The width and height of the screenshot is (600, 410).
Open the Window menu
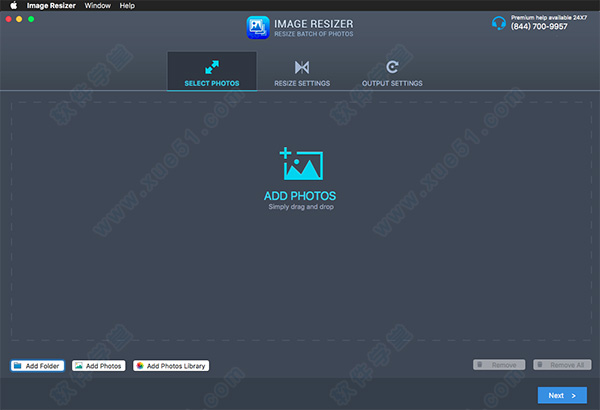[98, 6]
